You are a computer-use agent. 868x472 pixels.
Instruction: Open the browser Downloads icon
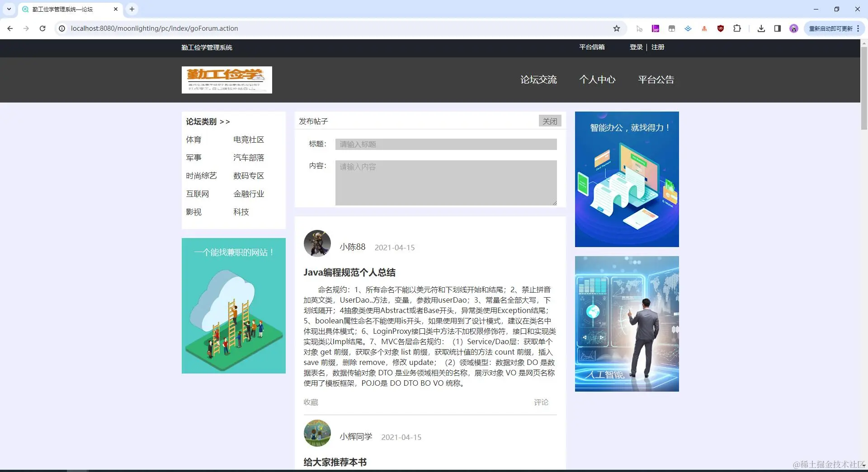pos(761,28)
